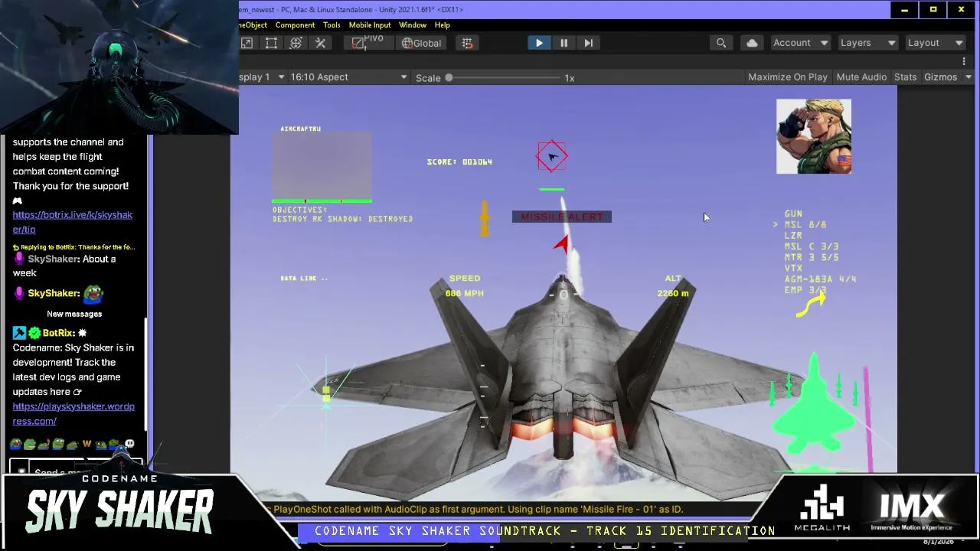The image size is (980, 551).
Task: Advance one frame with the Step button
Action: (588, 43)
